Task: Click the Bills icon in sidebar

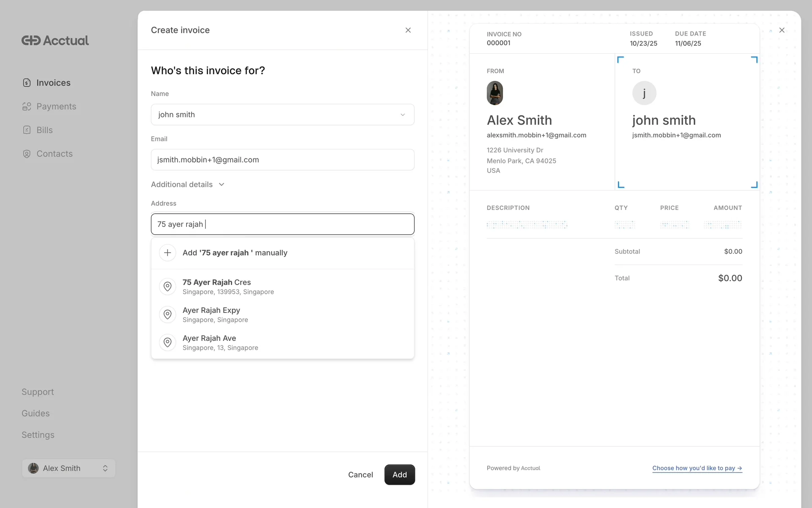Action: click(x=27, y=130)
